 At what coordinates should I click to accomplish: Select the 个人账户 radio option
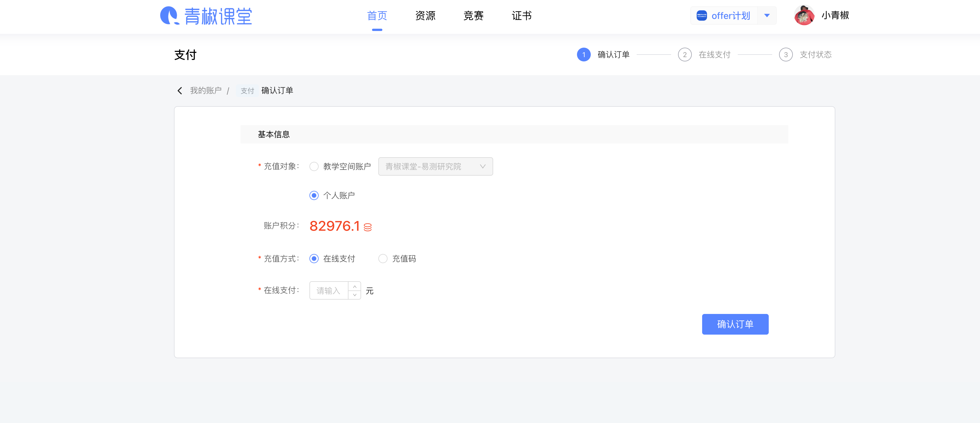pos(314,195)
